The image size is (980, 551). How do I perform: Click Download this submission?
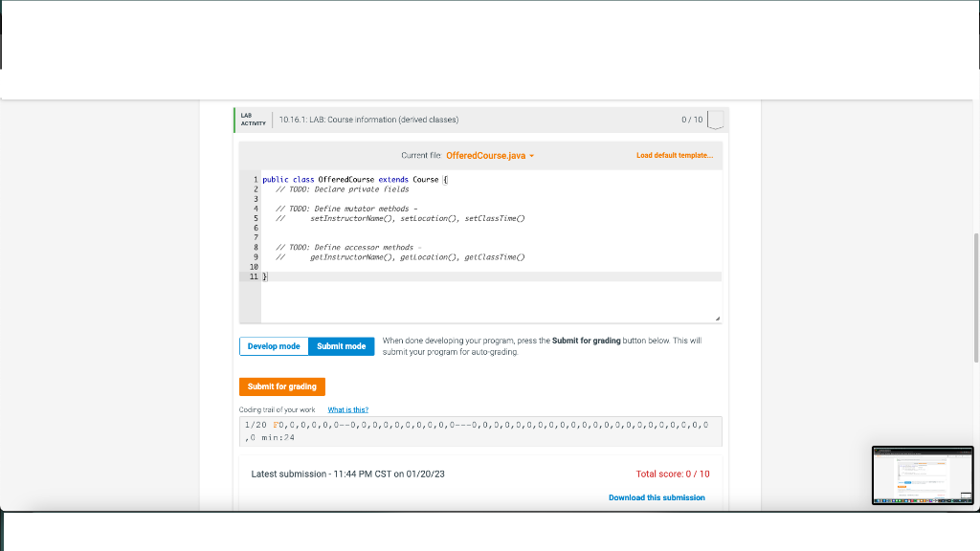point(657,497)
